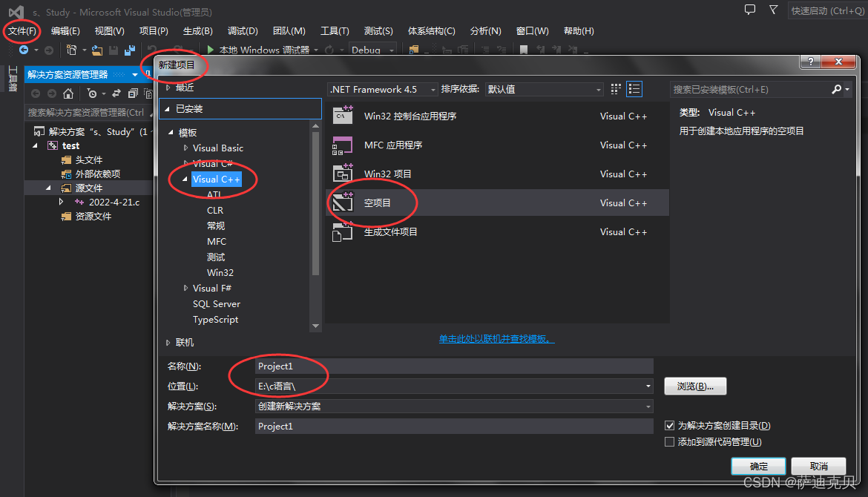
Task: Click the Save All toolbar icon
Action: [130, 50]
